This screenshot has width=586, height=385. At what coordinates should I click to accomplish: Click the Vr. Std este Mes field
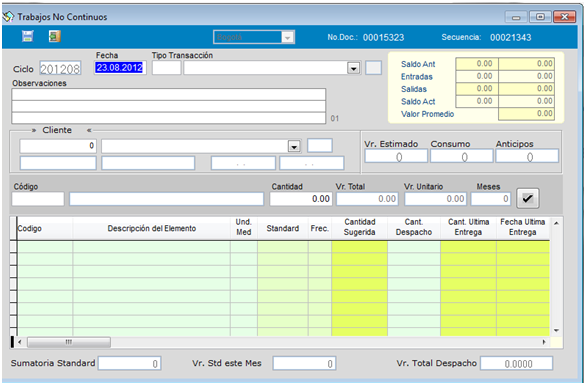(x=304, y=364)
